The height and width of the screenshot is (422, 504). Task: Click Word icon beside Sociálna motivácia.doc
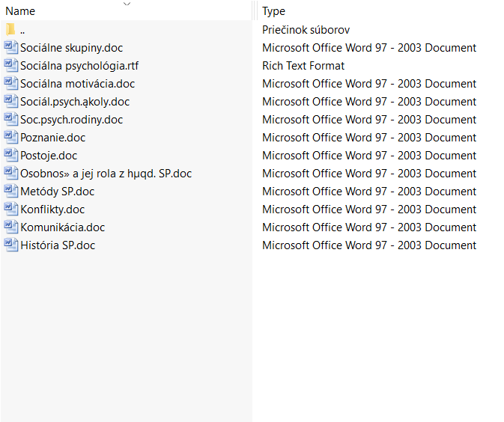click(11, 83)
